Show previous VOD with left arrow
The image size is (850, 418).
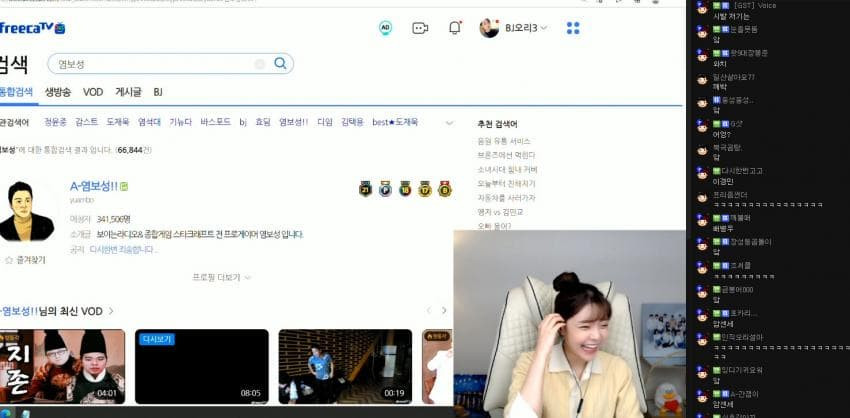tap(428, 311)
